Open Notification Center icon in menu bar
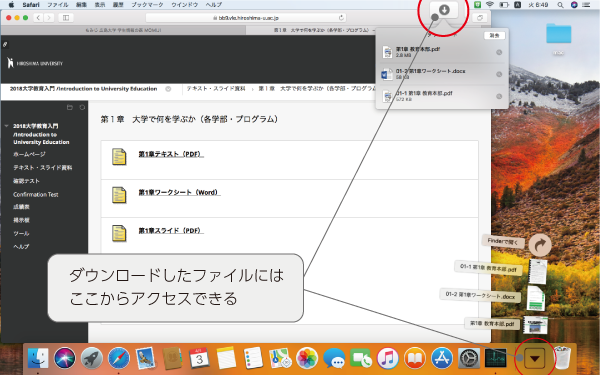 click(x=586, y=5)
